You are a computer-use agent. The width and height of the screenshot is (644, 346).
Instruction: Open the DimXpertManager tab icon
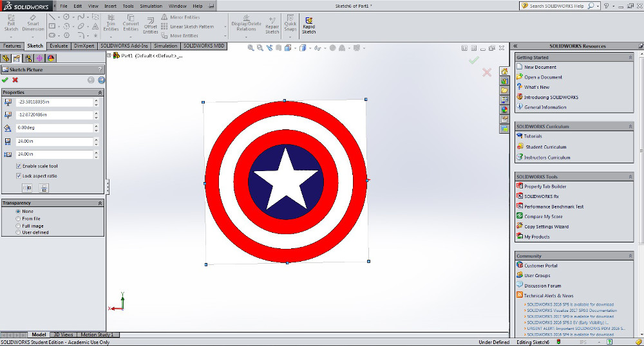tap(39, 59)
